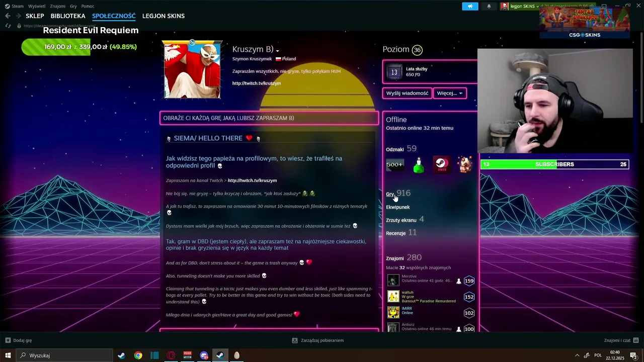Click friend level badge 159

point(469,281)
